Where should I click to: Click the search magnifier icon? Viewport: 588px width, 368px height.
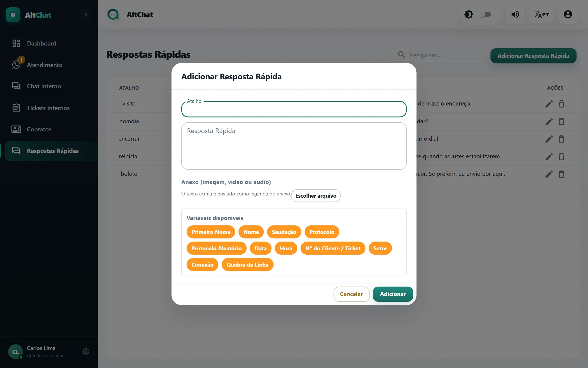(x=401, y=55)
